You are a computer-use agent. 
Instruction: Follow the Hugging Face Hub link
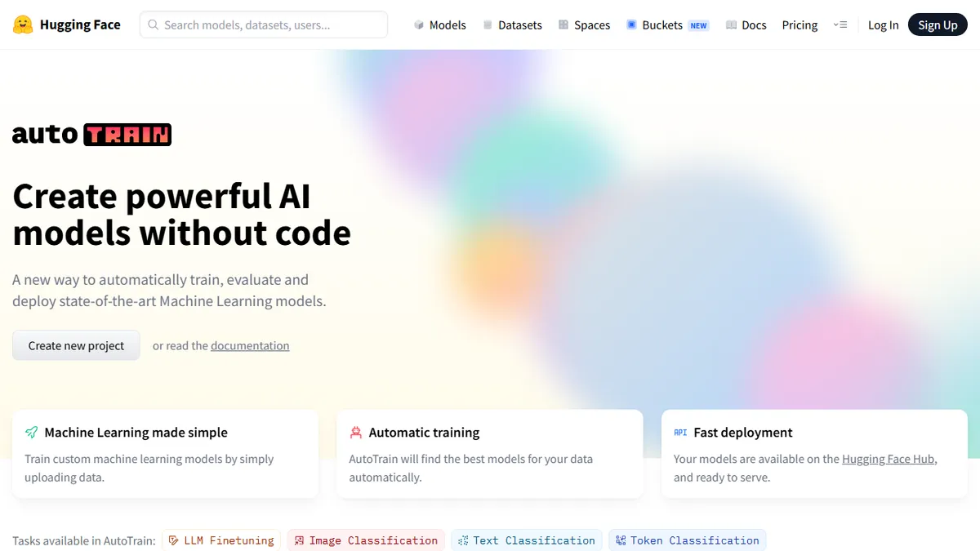pos(889,459)
